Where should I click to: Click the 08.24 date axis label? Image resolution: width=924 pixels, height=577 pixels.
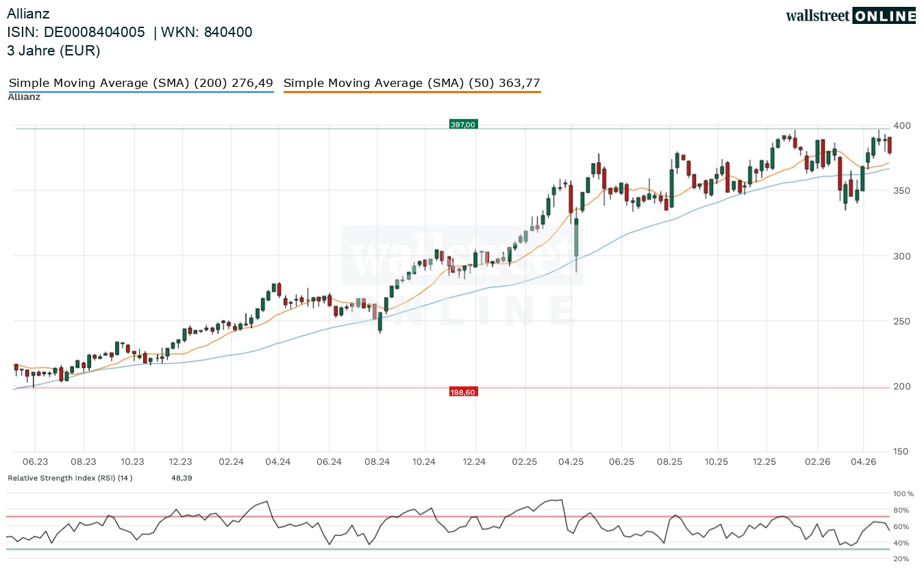pos(377,462)
